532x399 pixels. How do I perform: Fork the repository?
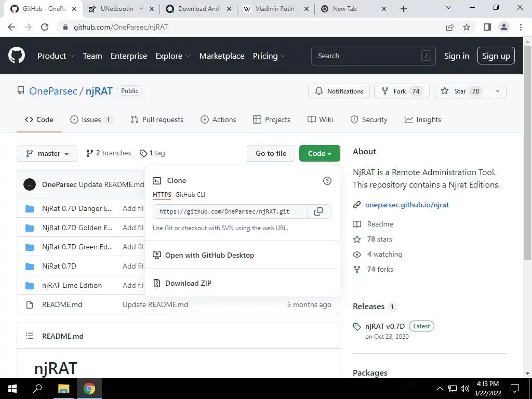(x=402, y=91)
